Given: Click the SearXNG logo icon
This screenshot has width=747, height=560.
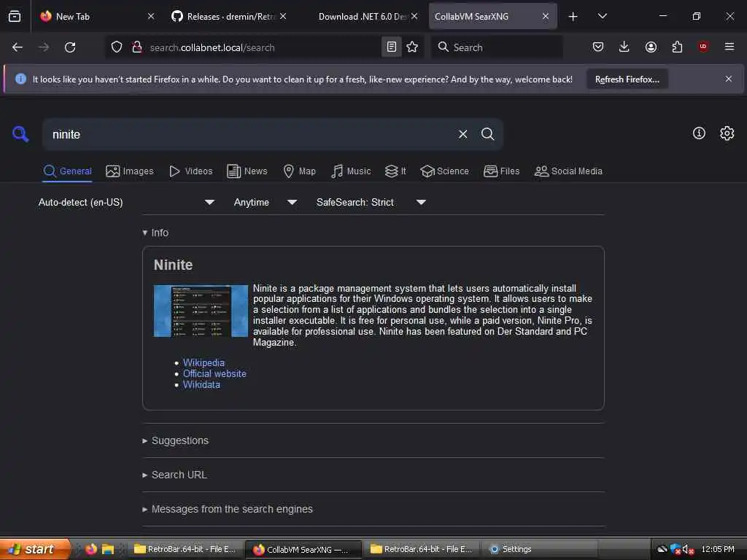Looking at the screenshot, I should pyautogui.click(x=20, y=134).
